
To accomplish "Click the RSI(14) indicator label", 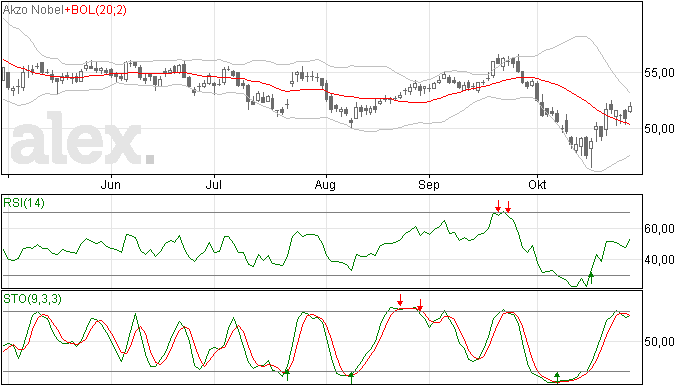I will (x=24, y=203).
